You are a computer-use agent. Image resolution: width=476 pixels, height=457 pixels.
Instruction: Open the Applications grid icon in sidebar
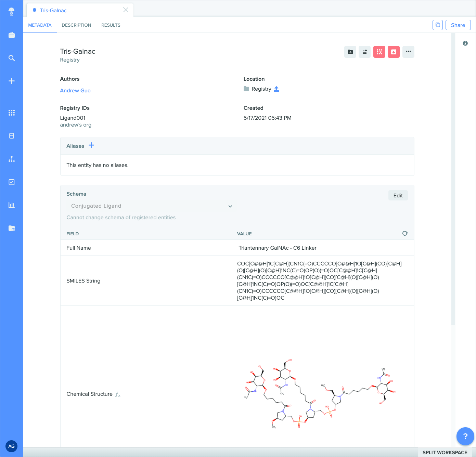click(x=11, y=113)
